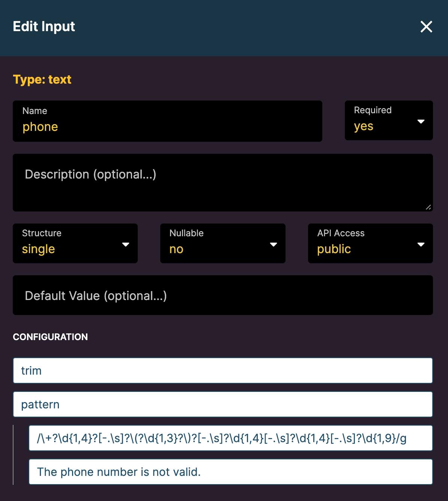The width and height of the screenshot is (448, 501).
Task: Click the Default Value optional field
Action: pos(222,295)
